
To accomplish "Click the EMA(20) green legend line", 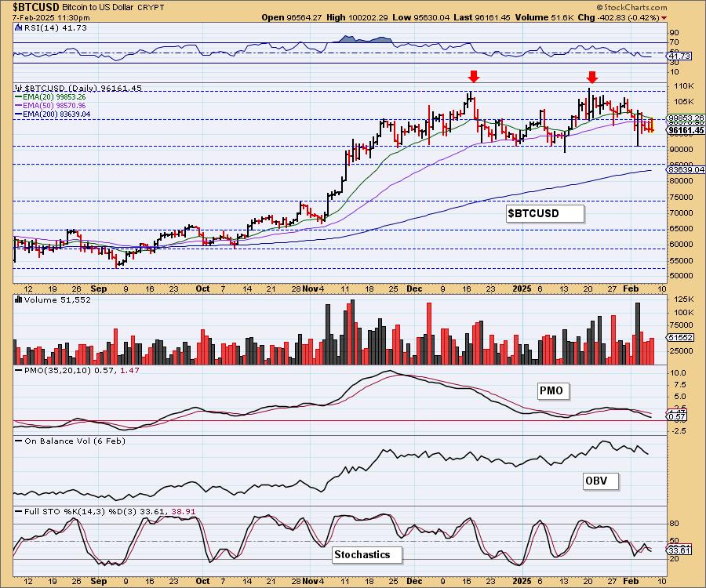I will coord(19,96).
